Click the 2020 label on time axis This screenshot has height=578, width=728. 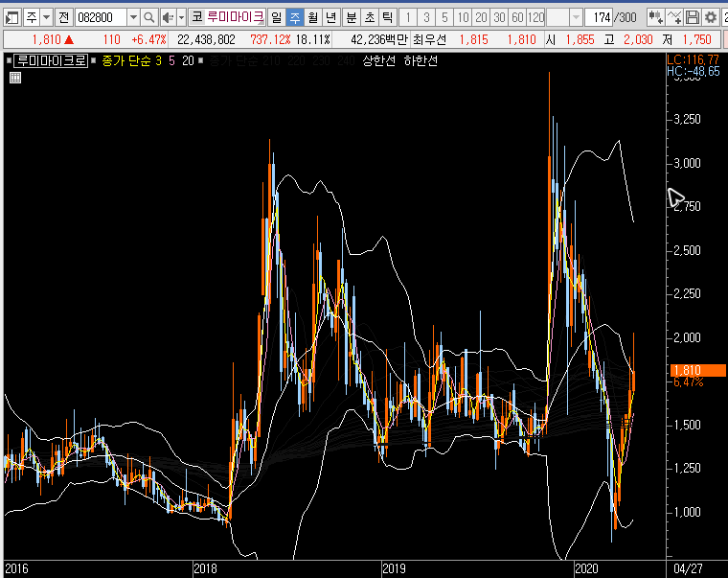586,568
